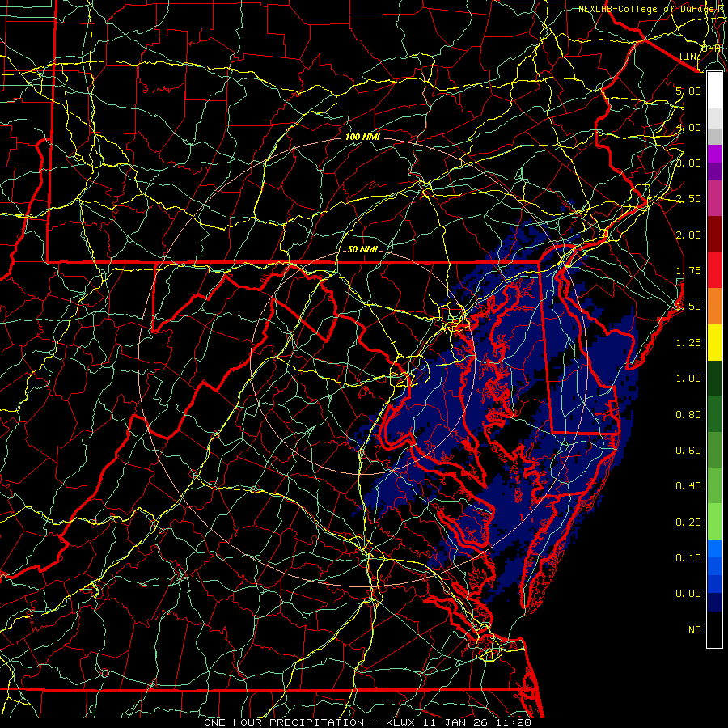
Task: Click the green swatch beside 0.80
Action: 714,414
